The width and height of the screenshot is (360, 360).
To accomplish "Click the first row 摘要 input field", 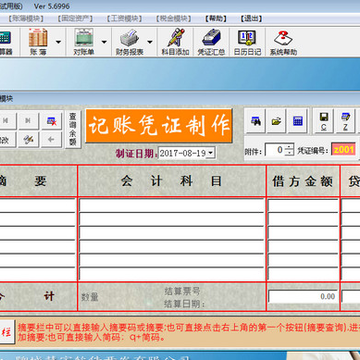I will [37, 205].
